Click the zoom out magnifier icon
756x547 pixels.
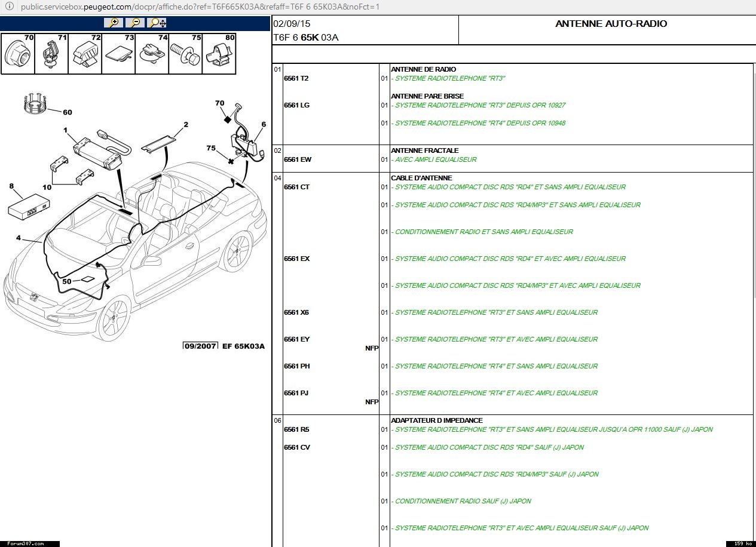[136, 23]
